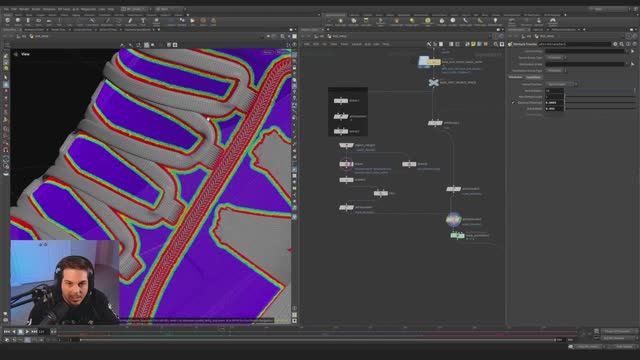Open the parameter panel gear menu
This screenshot has height=360, width=640.
(615, 44)
